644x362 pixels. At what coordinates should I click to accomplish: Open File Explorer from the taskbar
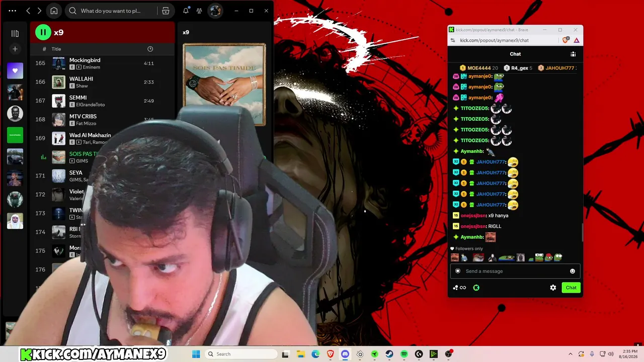300,354
